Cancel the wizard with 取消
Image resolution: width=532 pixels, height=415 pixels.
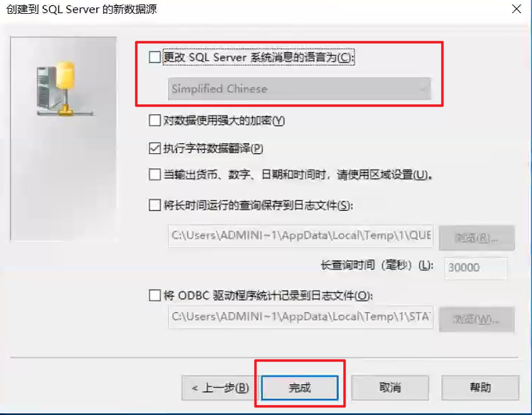coord(390,387)
